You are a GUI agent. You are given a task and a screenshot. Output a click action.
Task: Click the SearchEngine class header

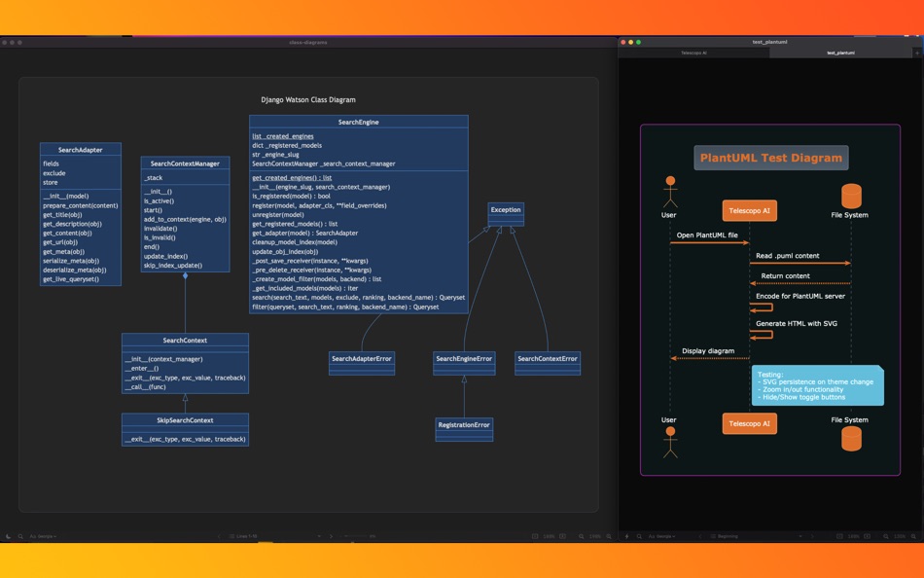[358, 122]
